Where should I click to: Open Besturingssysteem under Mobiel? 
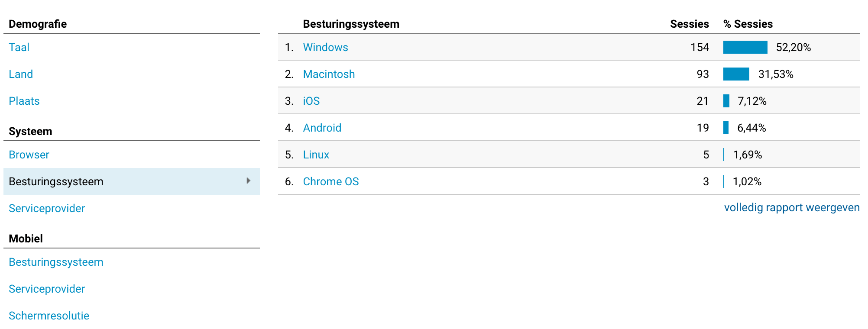point(56,262)
